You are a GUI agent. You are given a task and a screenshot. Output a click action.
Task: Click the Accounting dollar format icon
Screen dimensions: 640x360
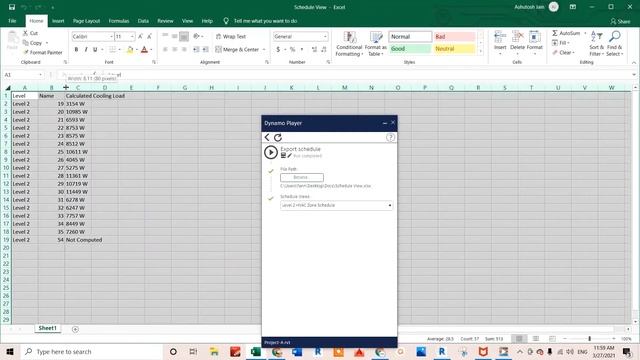click(x=278, y=49)
